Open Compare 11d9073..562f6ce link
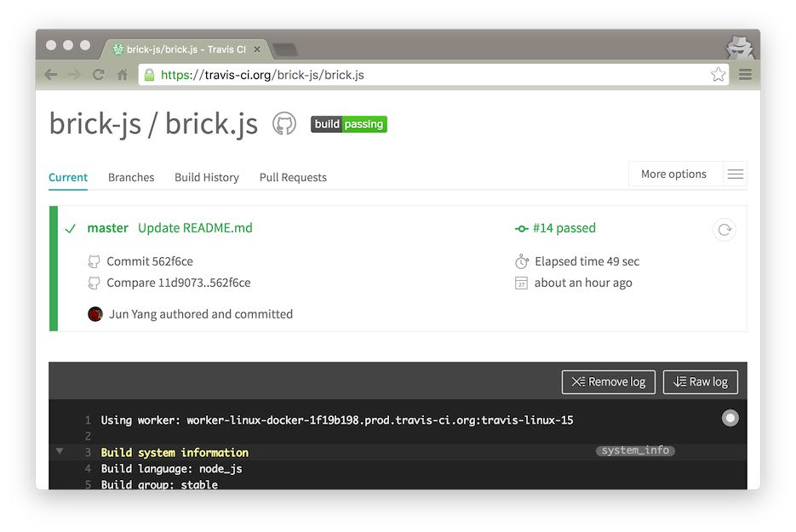Screen dimensions: 796x532 point(178,283)
